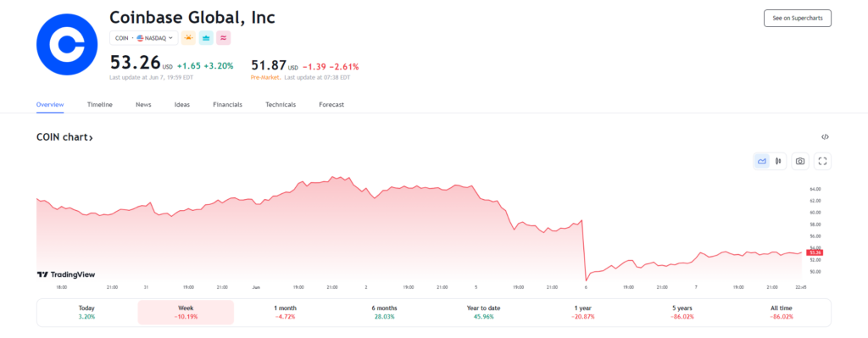Select the Week performance range

pyautogui.click(x=186, y=313)
